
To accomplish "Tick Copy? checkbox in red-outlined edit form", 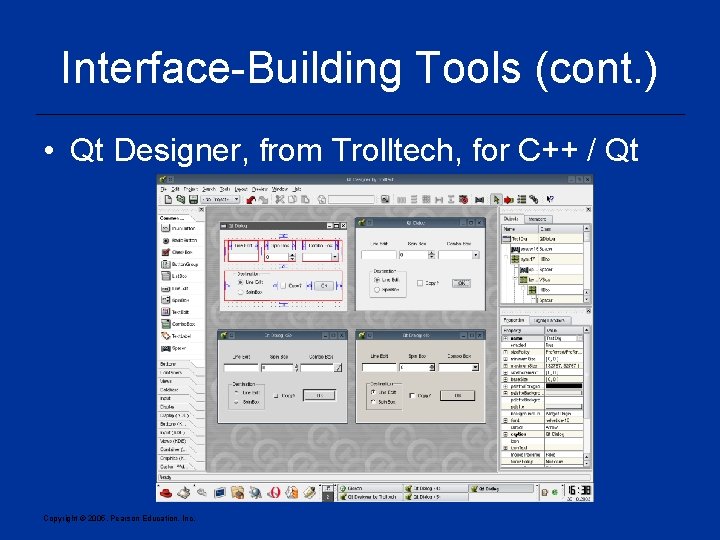I will 284,286.
